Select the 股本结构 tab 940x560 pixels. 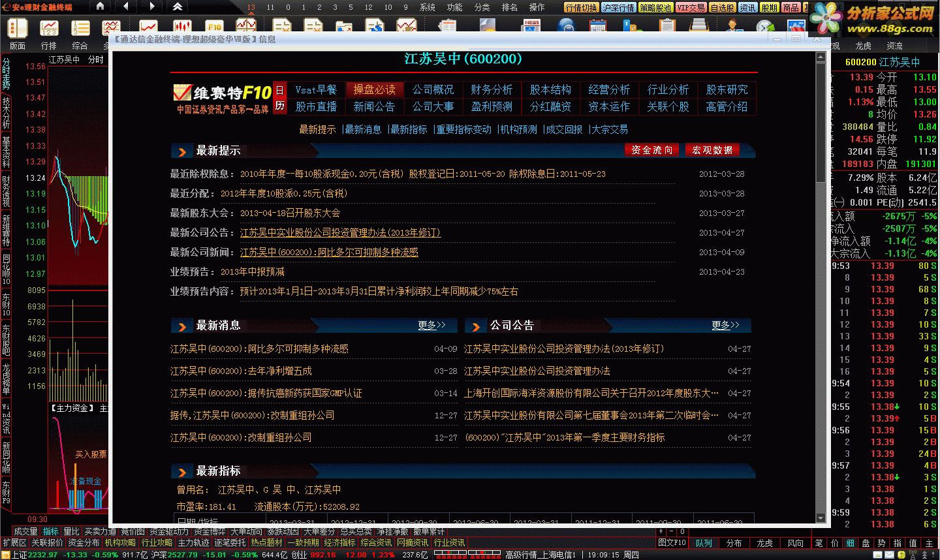coord(550,89)
